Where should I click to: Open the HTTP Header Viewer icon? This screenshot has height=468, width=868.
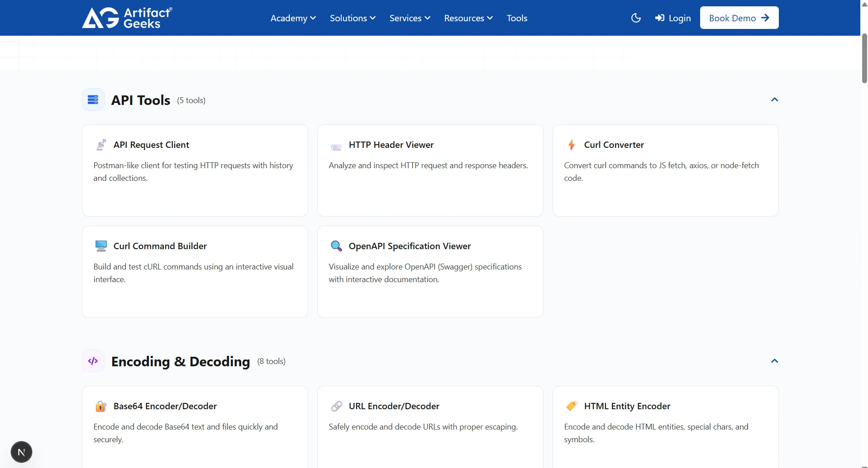(336, 145)
